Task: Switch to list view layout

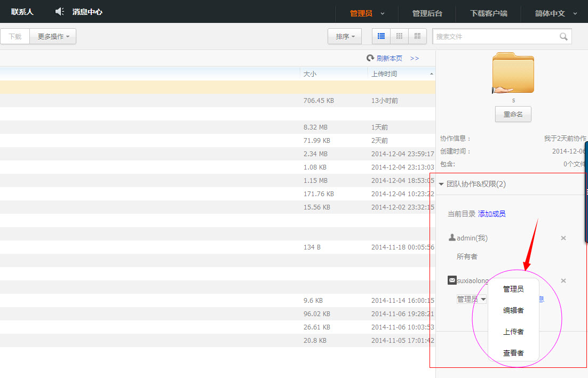Action: pos(380,36)
